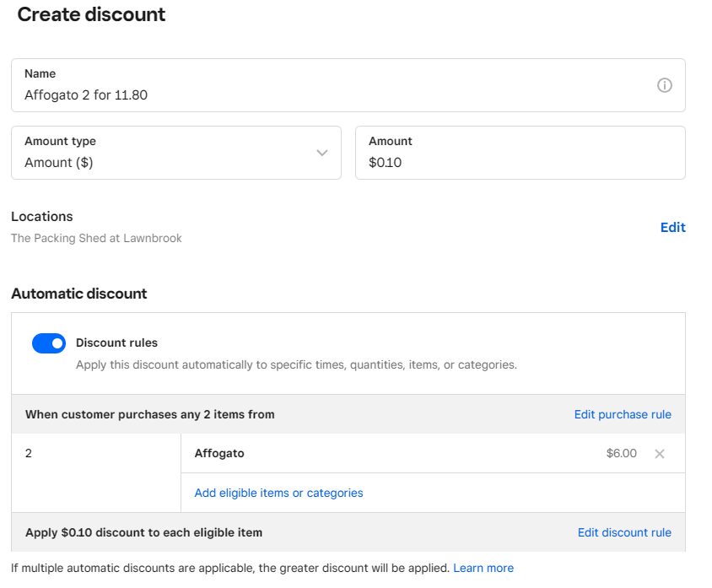The height and width of the screenshot is (588, 712).
Task: Click 'The Packing Shed at Lawnbrook' location text
Action: point(96,238)
